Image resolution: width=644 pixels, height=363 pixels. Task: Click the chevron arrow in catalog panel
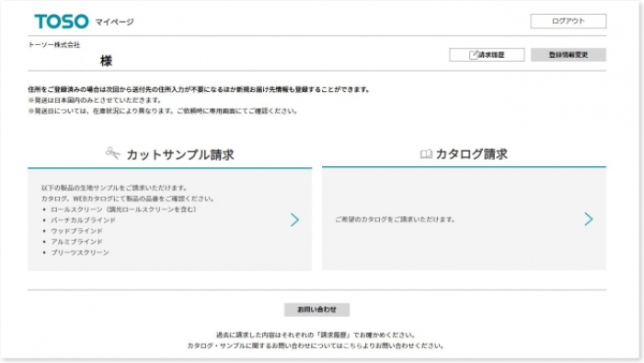point(589,219)
